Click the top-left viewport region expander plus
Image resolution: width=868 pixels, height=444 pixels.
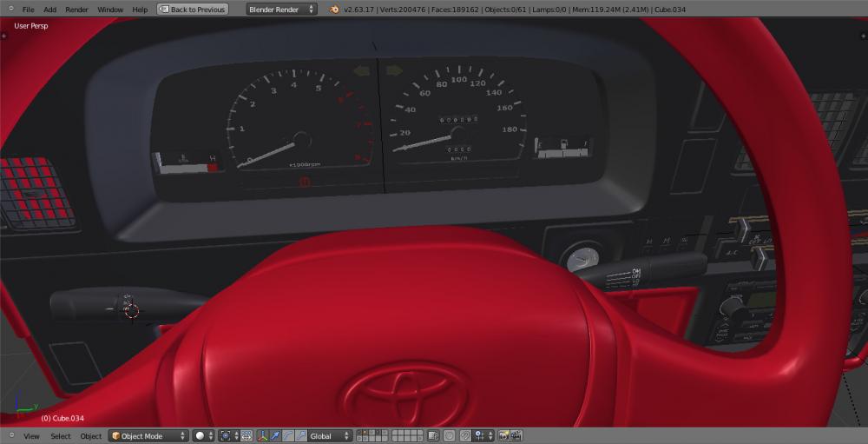point(3,36)
